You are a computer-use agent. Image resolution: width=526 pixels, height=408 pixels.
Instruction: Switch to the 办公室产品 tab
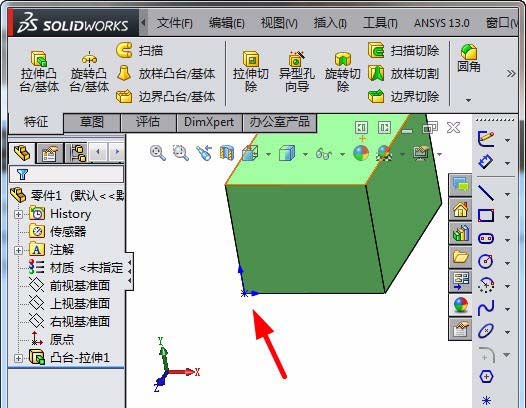pyautogui.click(x=279, y=122)
